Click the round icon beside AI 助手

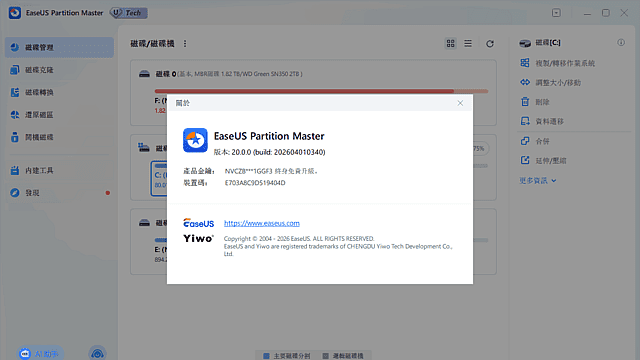tap(97, 353)
